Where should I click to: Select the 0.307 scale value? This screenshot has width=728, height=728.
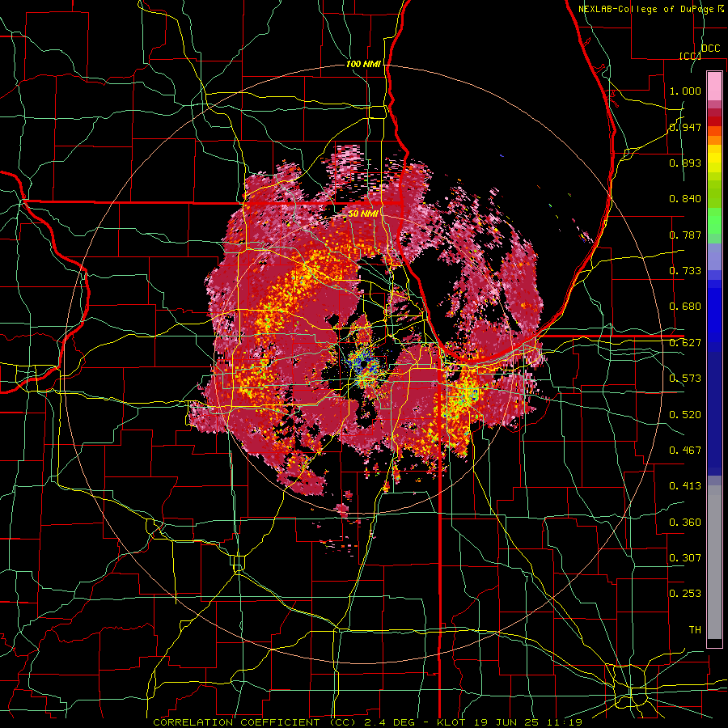point(685,557)
